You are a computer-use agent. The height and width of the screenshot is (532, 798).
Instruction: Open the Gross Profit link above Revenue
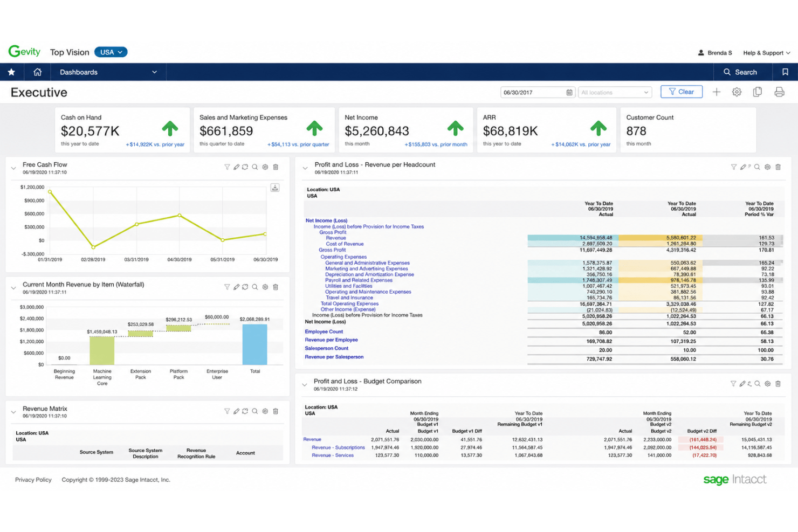(x=333, y=232)
